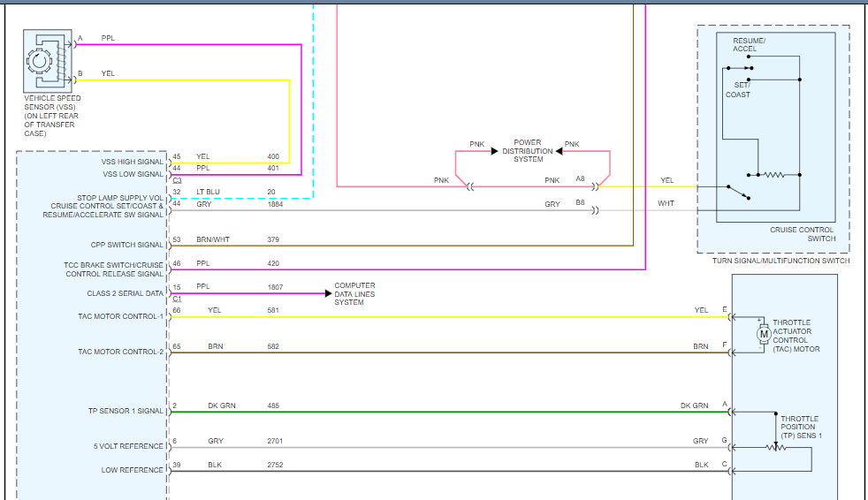Click the throttle position sensor resistor symbol
The width and height of the screenshot is (868, 500).
tap(776, 448)
